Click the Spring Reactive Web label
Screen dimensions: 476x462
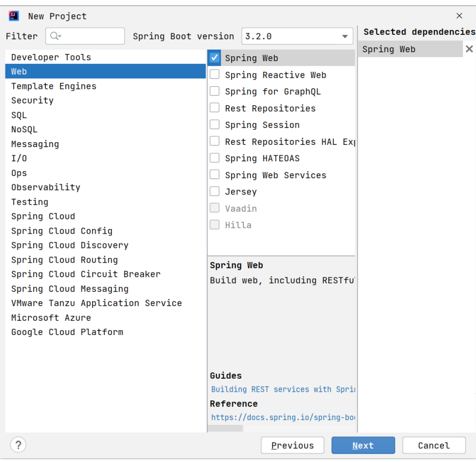[x=276, y=75]
